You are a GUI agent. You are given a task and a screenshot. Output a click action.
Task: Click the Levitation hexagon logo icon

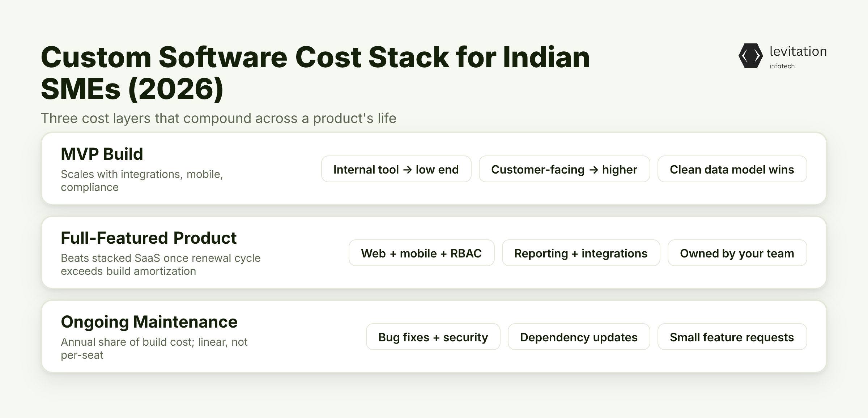tap(750, 56)
